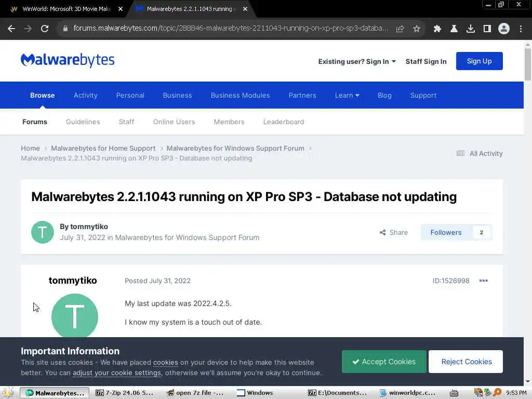This screenshot has width=532, height=399.
Task: Expand the Learn menu dropdown
Action: (x=347, y=96)
